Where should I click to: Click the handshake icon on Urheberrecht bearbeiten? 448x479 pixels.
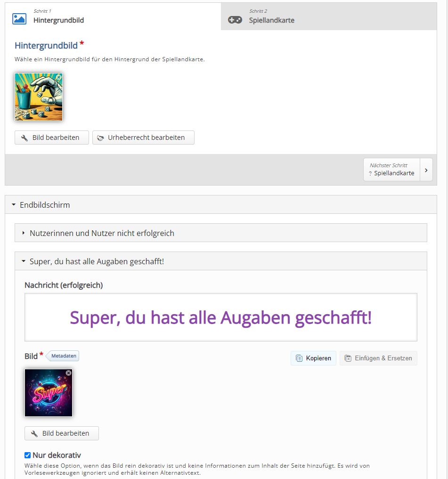click(x=100, y=138)
